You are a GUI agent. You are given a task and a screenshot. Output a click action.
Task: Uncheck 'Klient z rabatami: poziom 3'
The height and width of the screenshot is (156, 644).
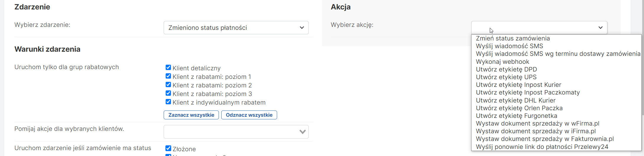[x=168, y=93]
